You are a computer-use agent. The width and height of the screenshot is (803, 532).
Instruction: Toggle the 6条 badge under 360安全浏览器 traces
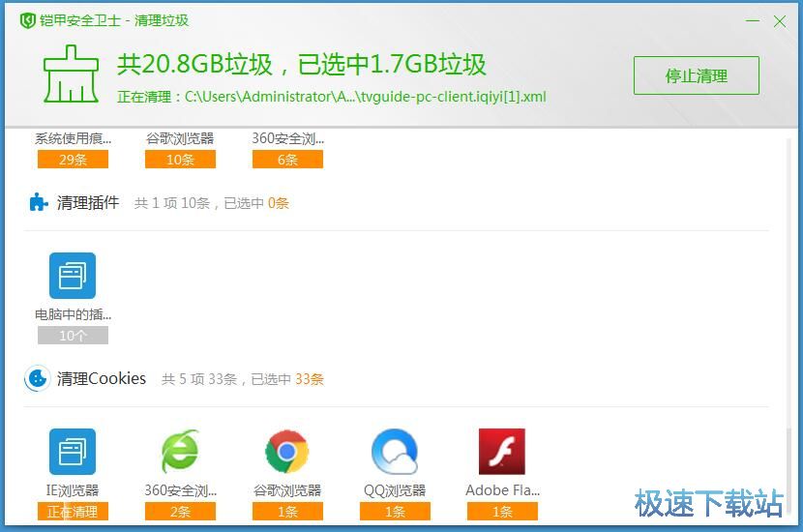point(287,160)
